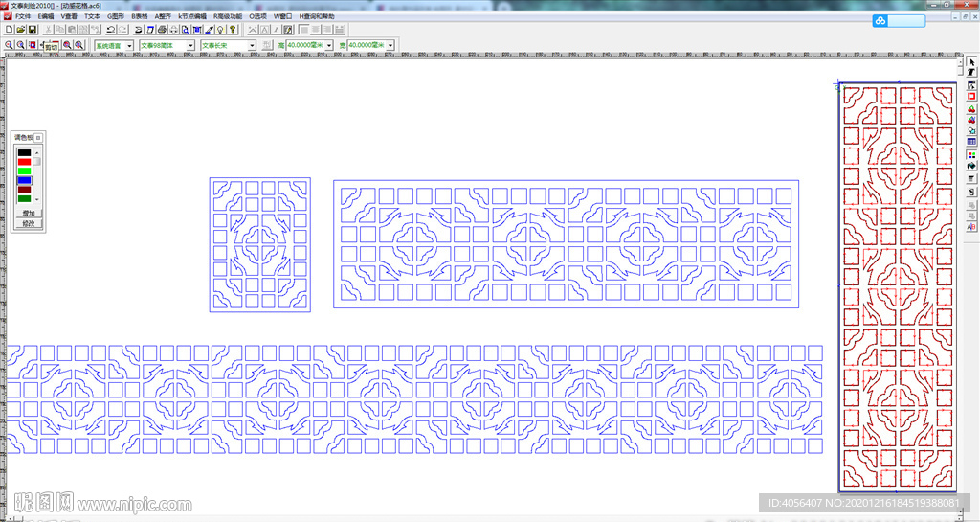The image size is (980, 522).
Task: Click the small square blue lattice pattern
Action: (x=260, y=244)
